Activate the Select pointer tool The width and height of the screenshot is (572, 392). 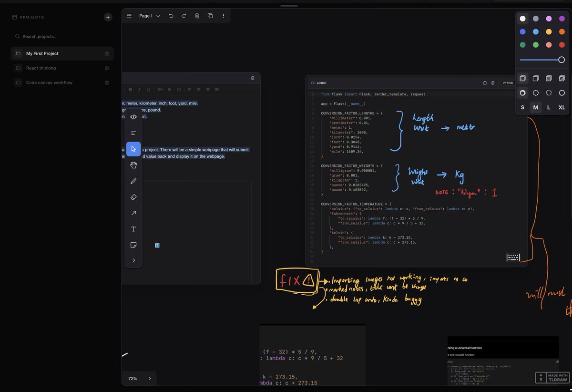[x=133, y=149]
